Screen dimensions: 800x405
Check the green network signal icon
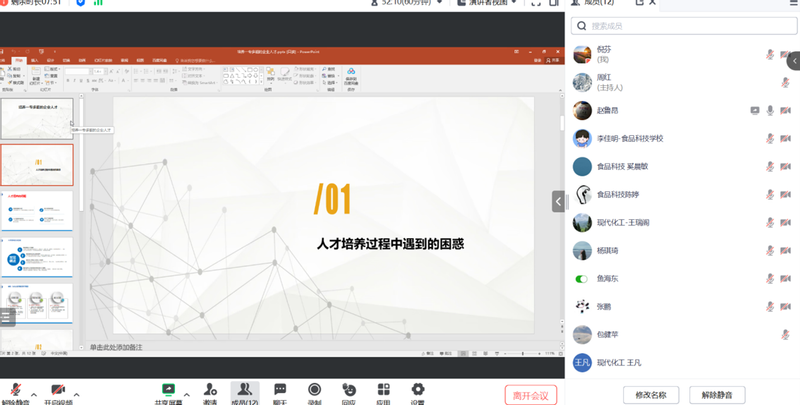(99, 3)
